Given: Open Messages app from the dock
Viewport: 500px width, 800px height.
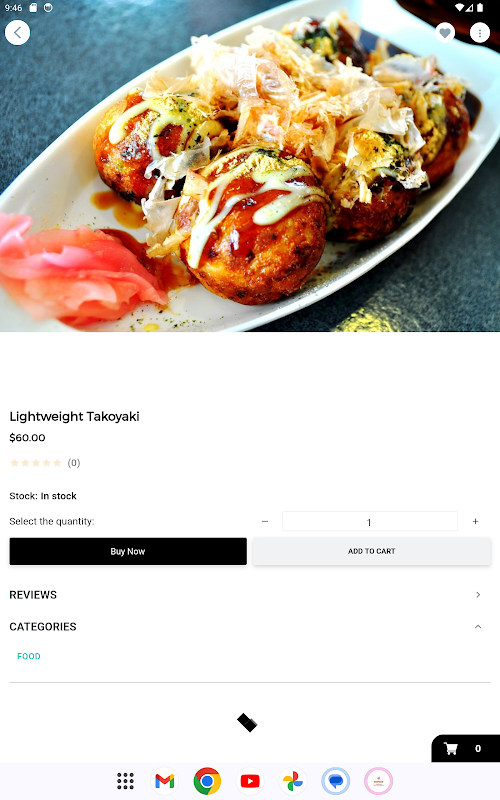Looking at the screenshot, I should 336,781.
